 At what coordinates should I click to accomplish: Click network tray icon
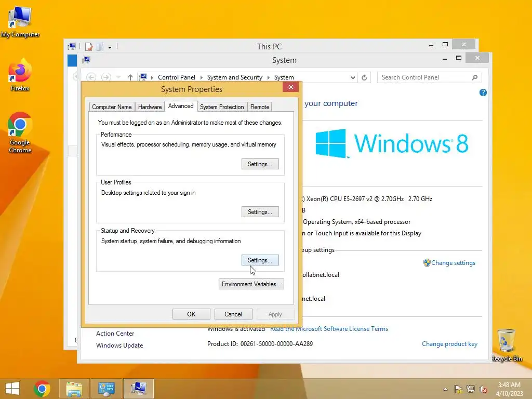471,389
